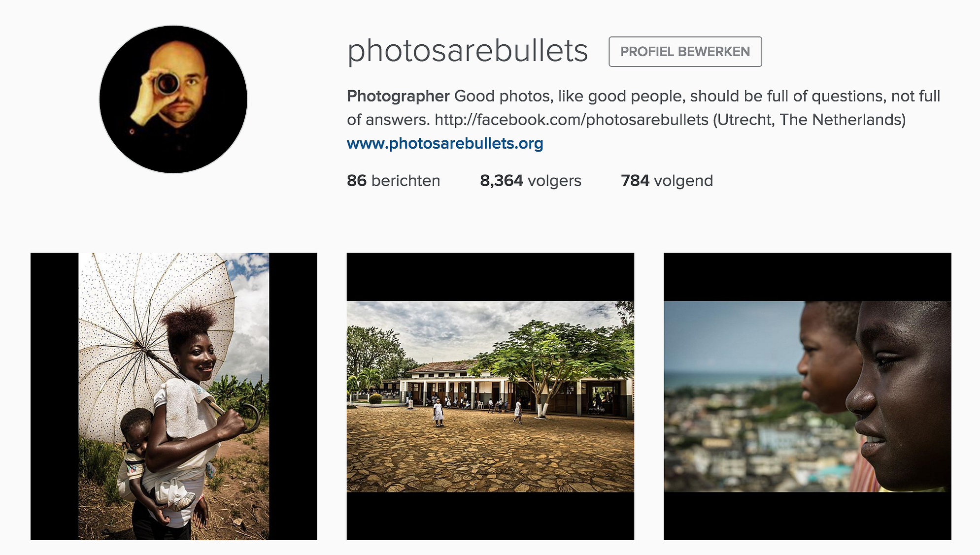Viewport: 980px width, 555px height.
Task: Click the Utrecht, The Netherlands location text
Action: tap(810, 120)
